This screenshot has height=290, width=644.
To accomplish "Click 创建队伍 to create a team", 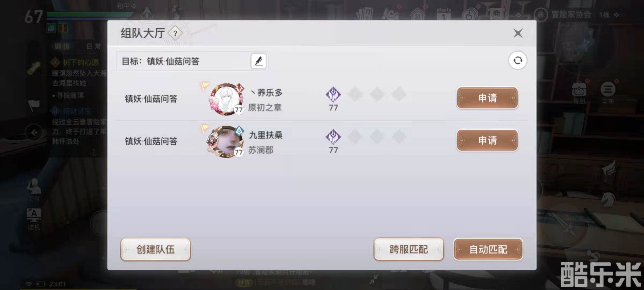I will pos(156,249).
